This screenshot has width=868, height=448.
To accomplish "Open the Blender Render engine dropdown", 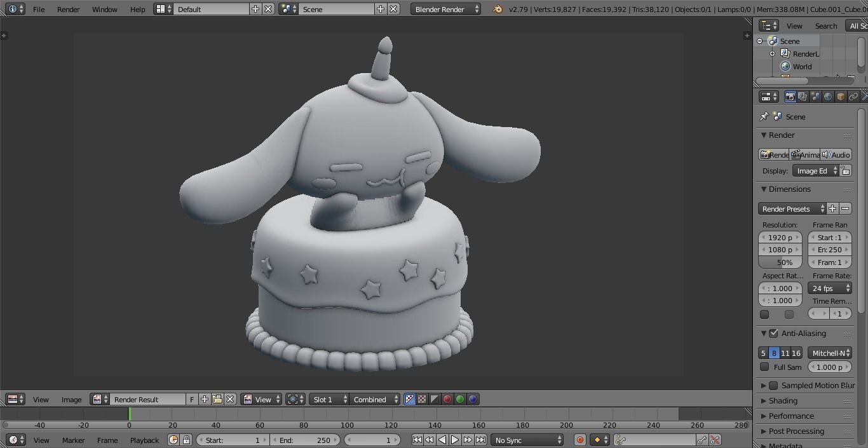I will click(446, 9).
